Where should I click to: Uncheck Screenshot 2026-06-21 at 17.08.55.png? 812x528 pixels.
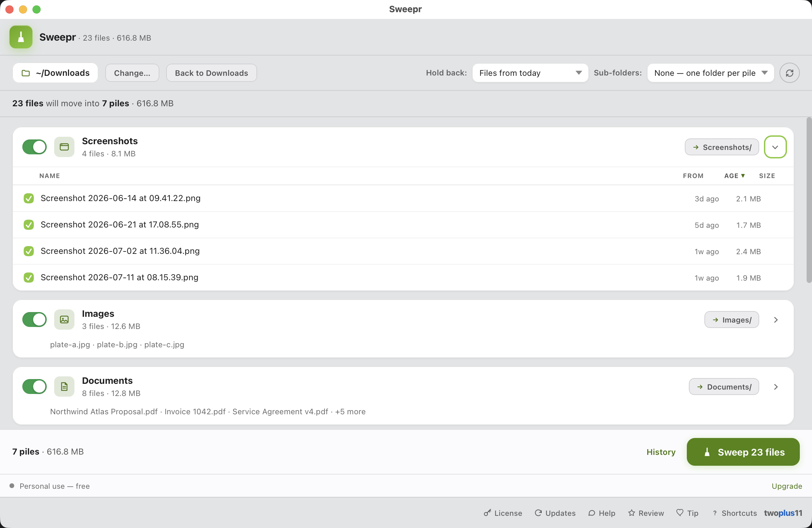(29, 225)
